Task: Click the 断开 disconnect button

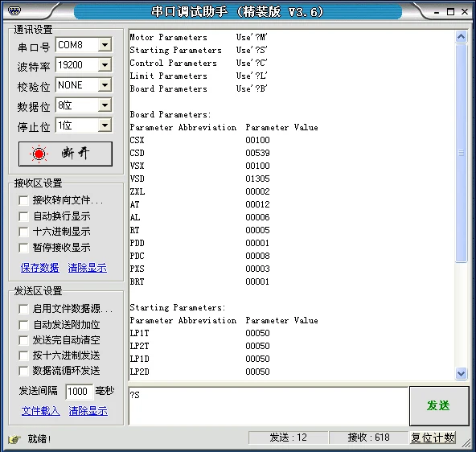Action: click(65, 154)
